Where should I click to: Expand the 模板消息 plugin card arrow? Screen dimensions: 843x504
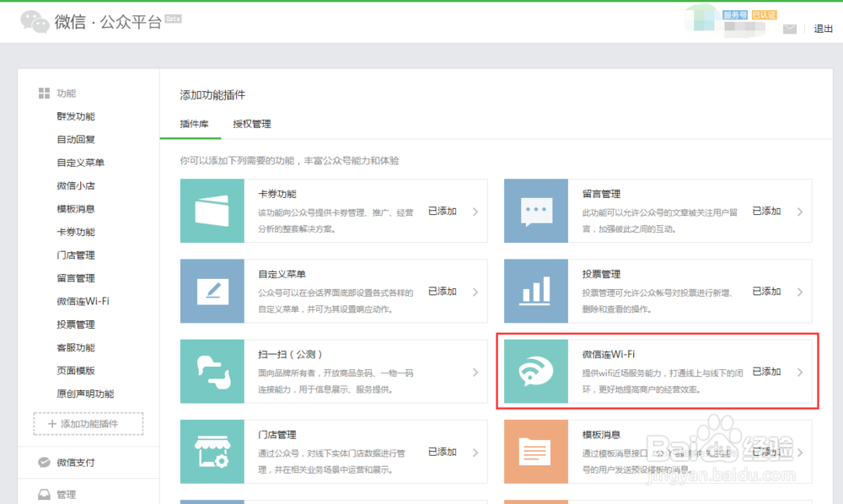(800, 453)
